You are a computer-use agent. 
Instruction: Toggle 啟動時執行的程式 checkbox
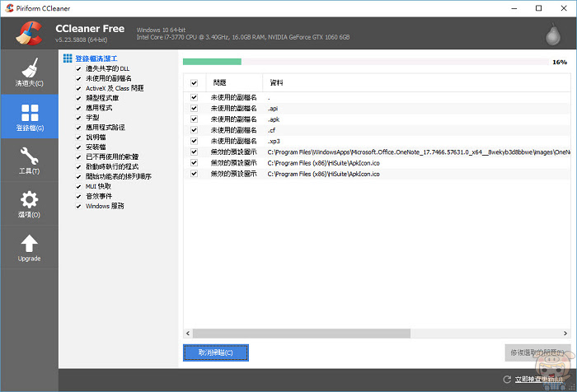[78, 167]
